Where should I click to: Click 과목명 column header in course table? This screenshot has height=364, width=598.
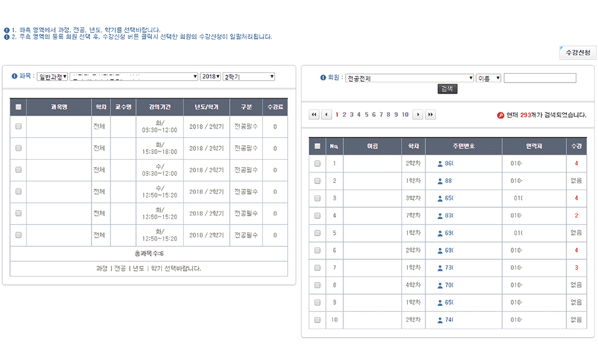[x=59, y=107]
